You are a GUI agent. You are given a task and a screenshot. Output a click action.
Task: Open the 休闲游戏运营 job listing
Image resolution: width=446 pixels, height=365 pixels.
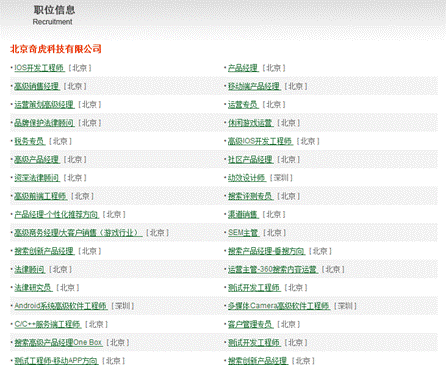click(251, 123)
